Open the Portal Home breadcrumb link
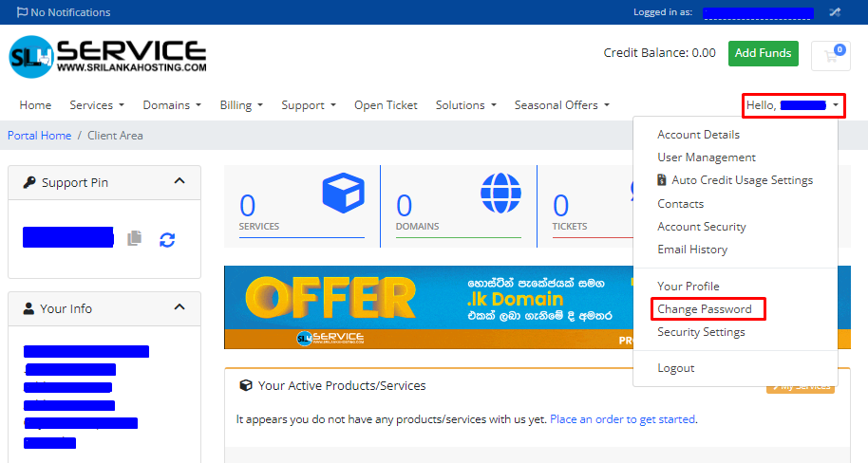 39,136
